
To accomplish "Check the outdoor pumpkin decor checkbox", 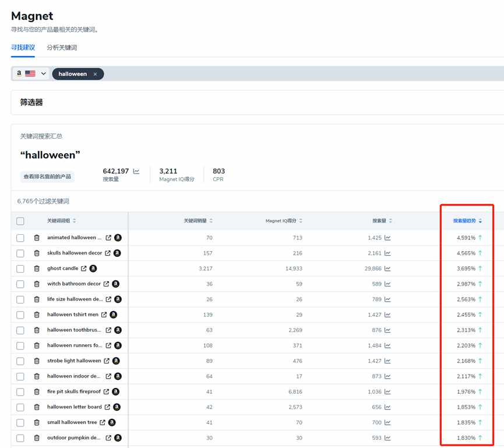I will point(20,438).
